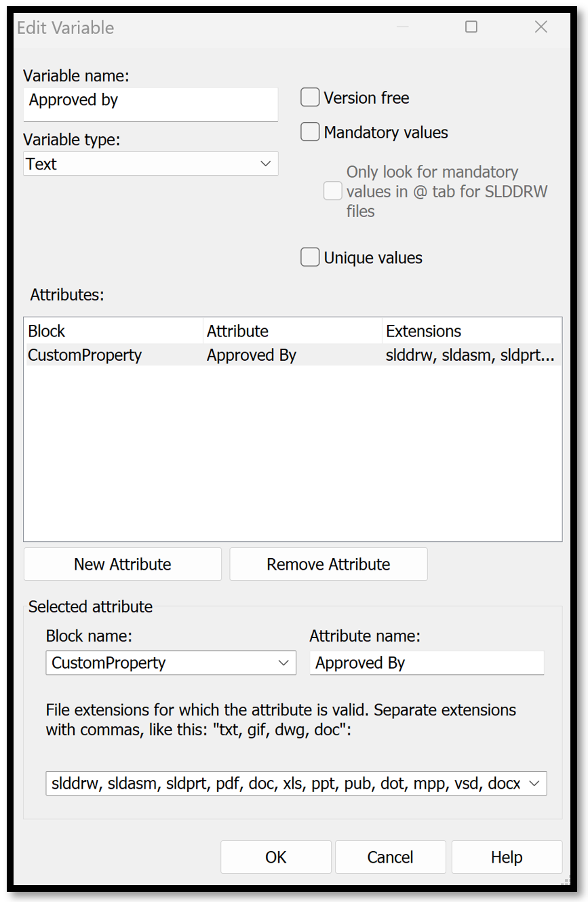
Task: Dismiss the dialog with Cancel
Action: [390, 857]
